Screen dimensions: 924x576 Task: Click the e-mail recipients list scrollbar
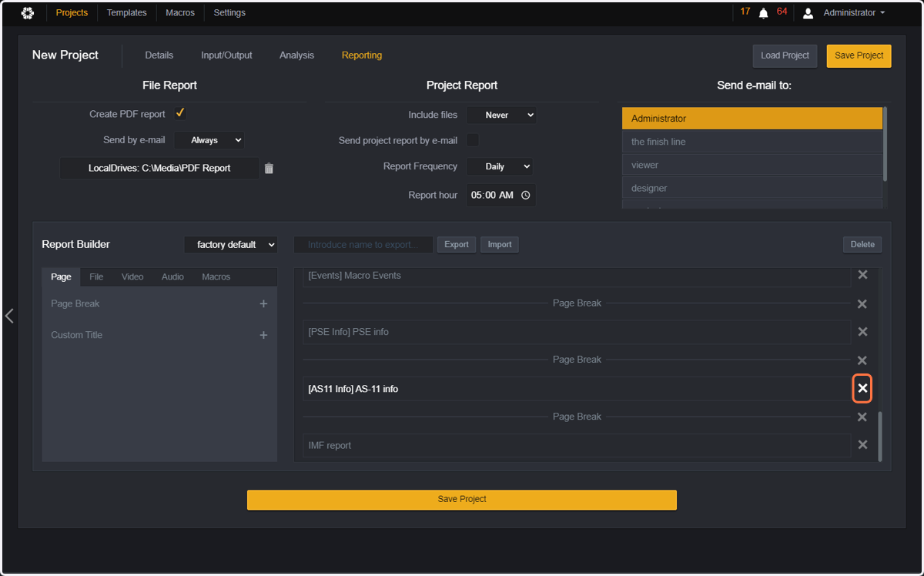click(885, 143)
